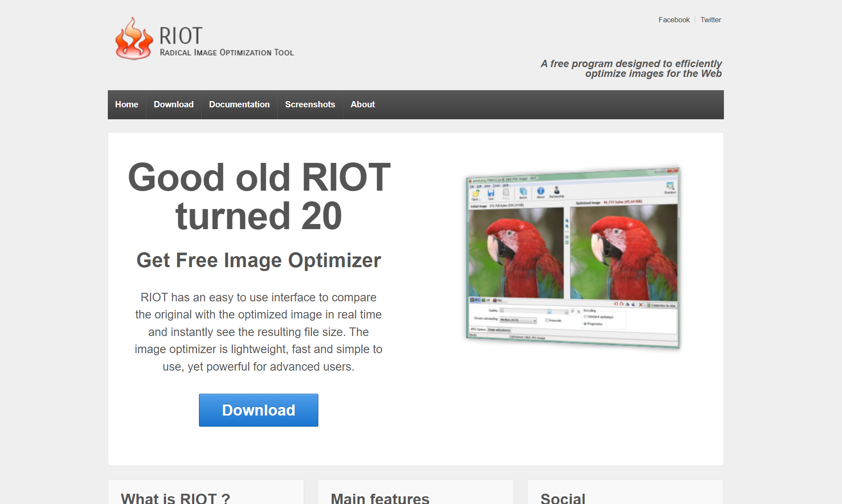This screenshot has height=504, width=842.
Task: Open the About menu item
Action: 362,104
